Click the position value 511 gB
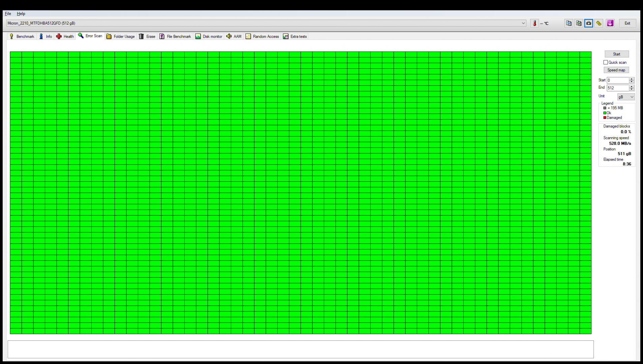 624,154
